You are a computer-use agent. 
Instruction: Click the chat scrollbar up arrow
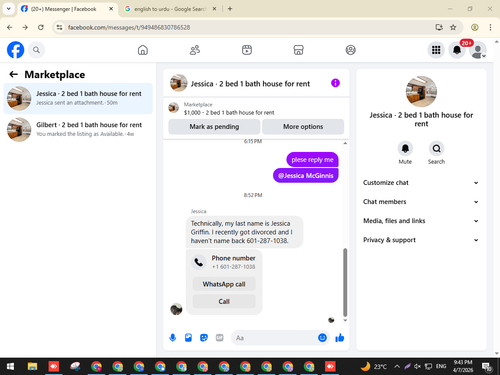tap(345, 143)
